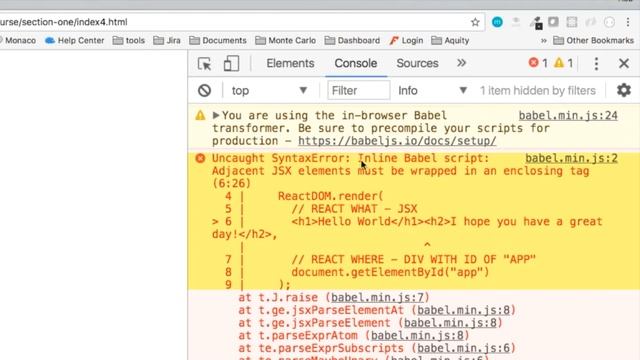Open babel.min.js:6 link at parseExprSubscripts
640x360 pixels.
pyautogui.click(x=463, y=348)
